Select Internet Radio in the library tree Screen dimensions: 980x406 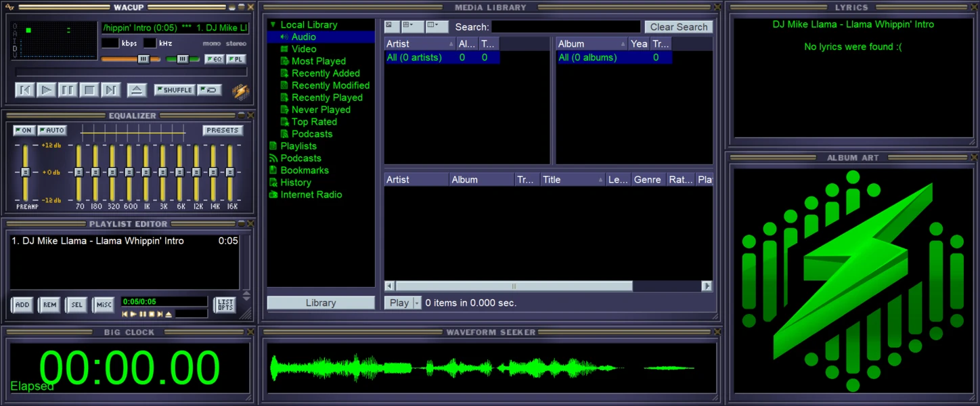pos(311,195)
